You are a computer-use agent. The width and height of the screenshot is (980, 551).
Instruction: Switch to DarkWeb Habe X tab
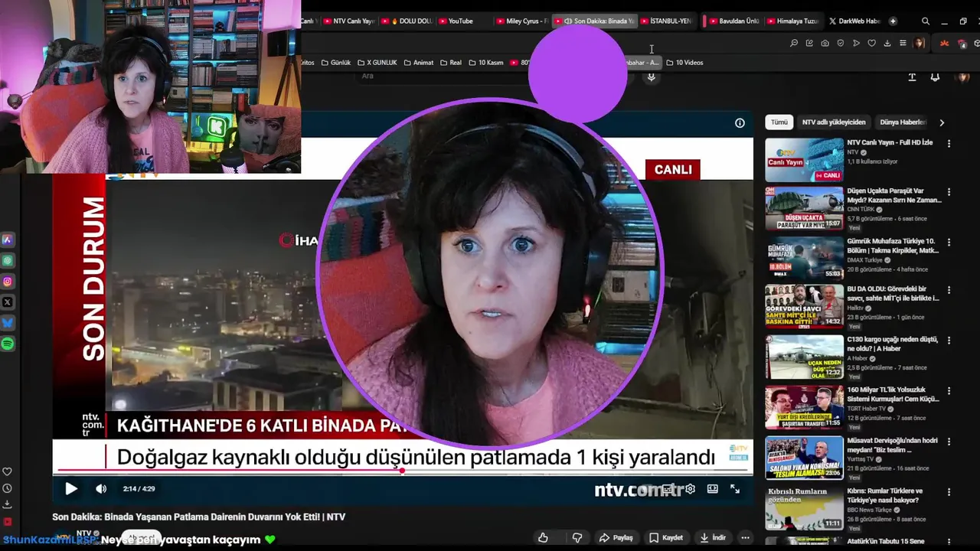854,21
